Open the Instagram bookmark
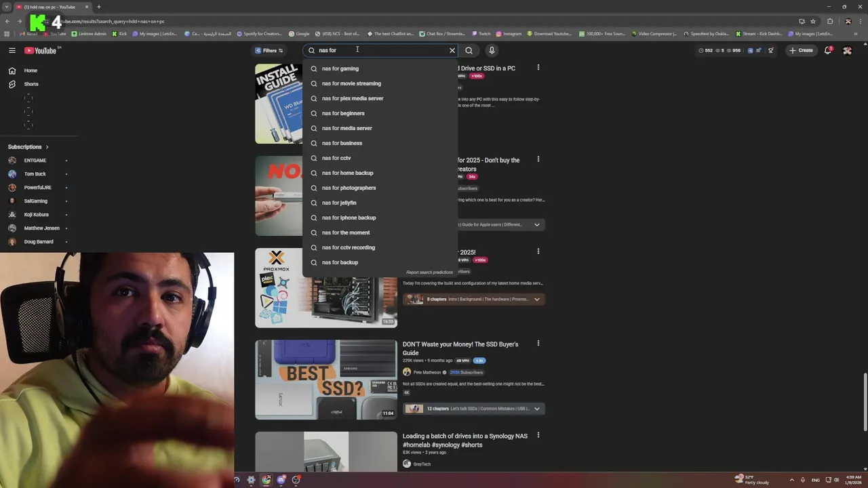This screenshot has width=868, height=488. (509, 33)
